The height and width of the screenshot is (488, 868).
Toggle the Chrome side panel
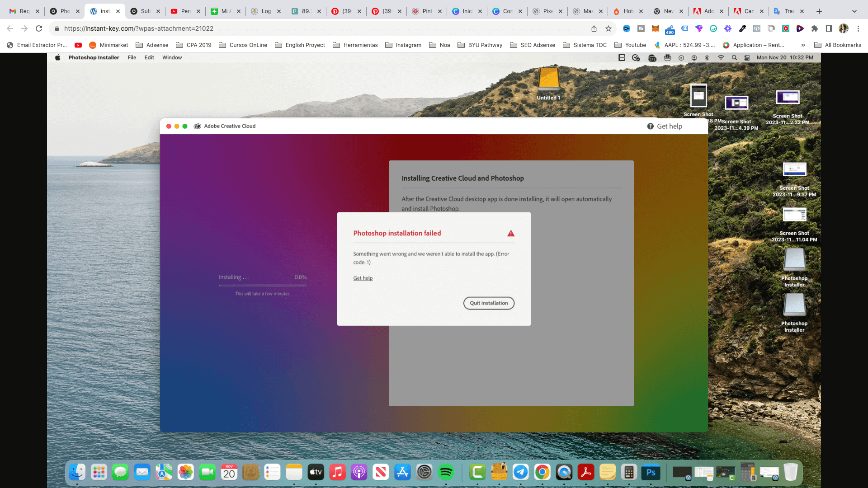tap(829, 28)
